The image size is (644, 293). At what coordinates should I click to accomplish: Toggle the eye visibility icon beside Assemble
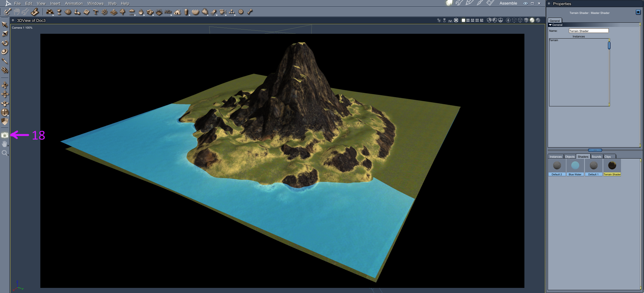(526, 3)
